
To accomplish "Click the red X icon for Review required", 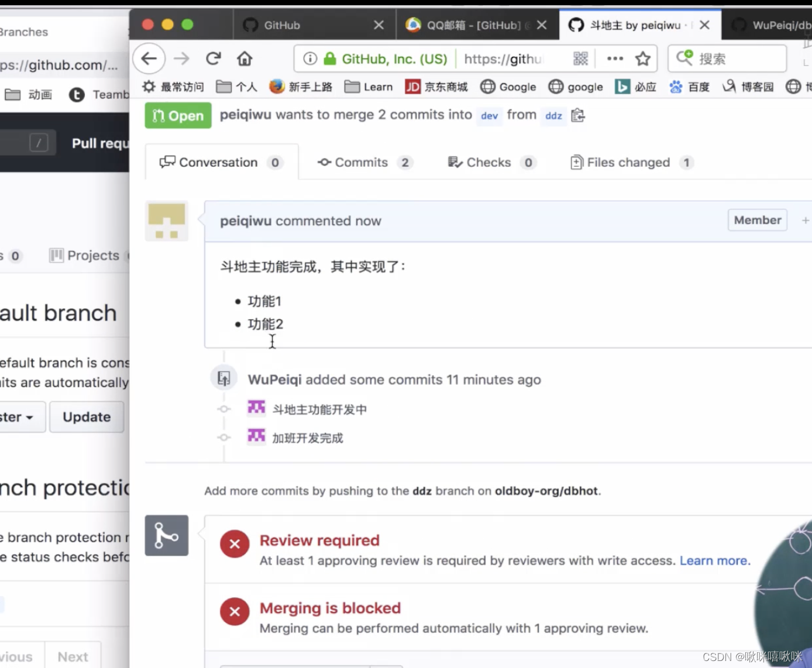I will [x=235, y=544].
